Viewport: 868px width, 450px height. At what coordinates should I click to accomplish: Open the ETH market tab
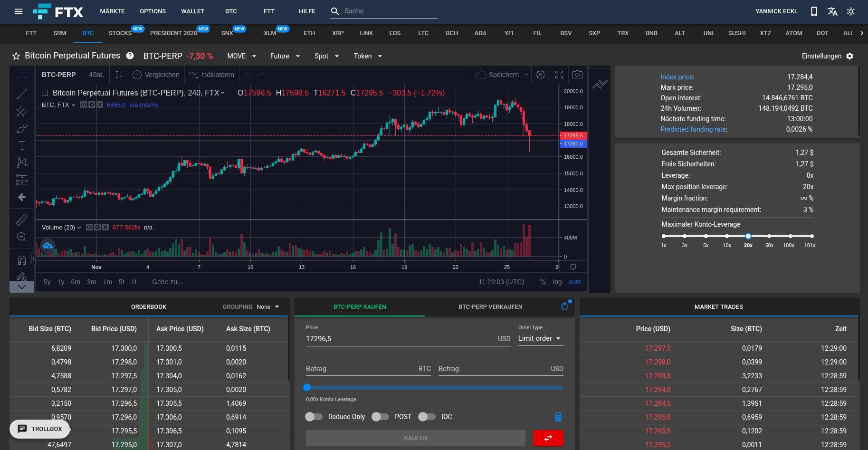click(x=309, y=33)
